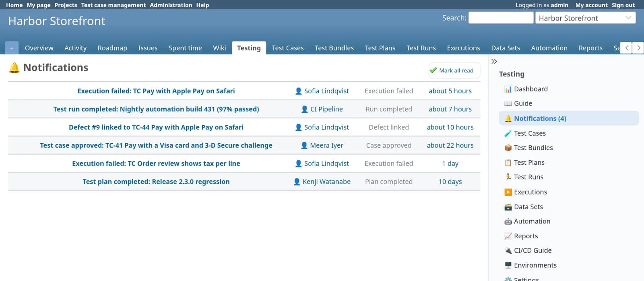Open Execution failed: TC Pay with Apple Pay notification
Viewport: 644px width, 281px height.
coord(156,91)
